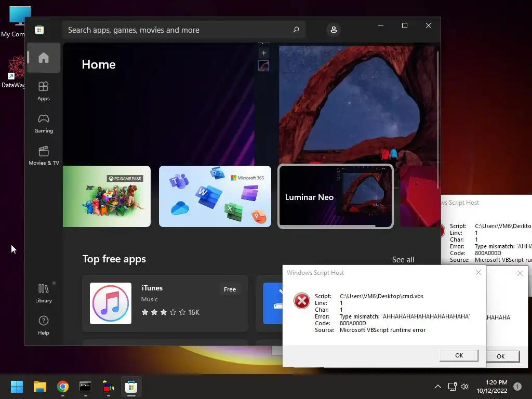Open the user account profile icon
Screen dimensions: 532x399
coord(334,30)
